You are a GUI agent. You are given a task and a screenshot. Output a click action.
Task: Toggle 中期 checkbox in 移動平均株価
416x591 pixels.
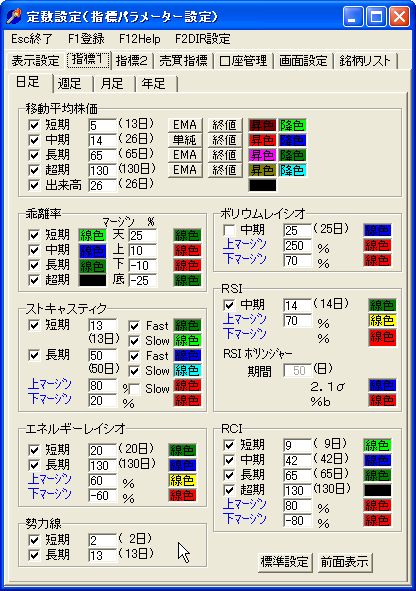(34, 140)
